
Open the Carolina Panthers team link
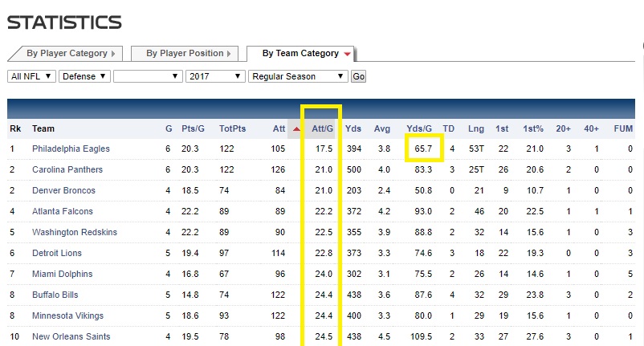69,170
